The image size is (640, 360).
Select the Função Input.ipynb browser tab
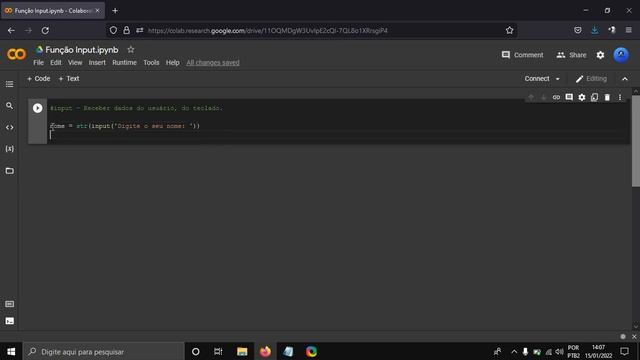click(53, 11)
